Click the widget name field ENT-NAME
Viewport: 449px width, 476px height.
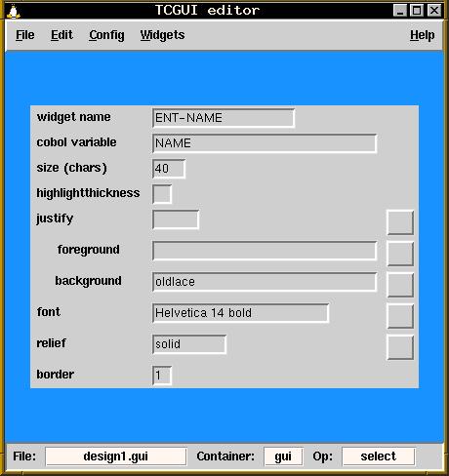tap(224, 118)
